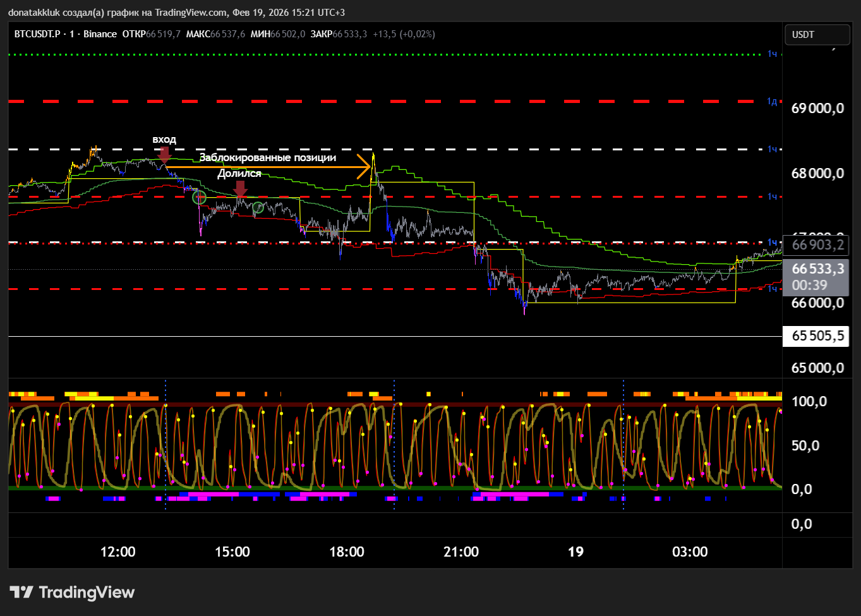The height and width of the screenshot is (616, 861).
Task: Select the "вход" text annotation
Action: click(x=164, y=139)
